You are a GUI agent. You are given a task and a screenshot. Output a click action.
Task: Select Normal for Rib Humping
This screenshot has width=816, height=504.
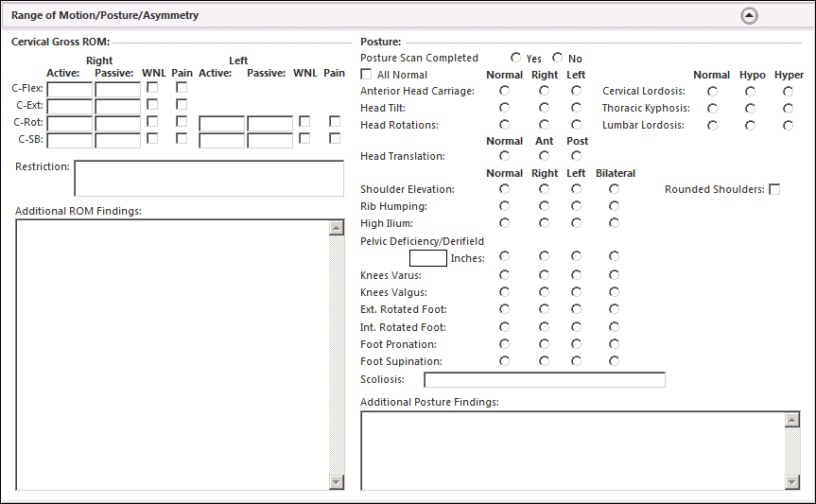[x=504, y=206]
